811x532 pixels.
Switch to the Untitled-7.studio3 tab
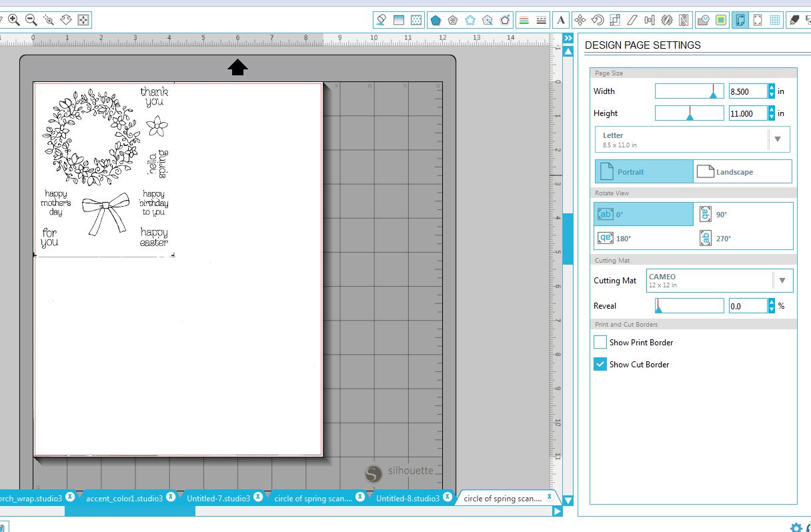(x=218, y=498)
